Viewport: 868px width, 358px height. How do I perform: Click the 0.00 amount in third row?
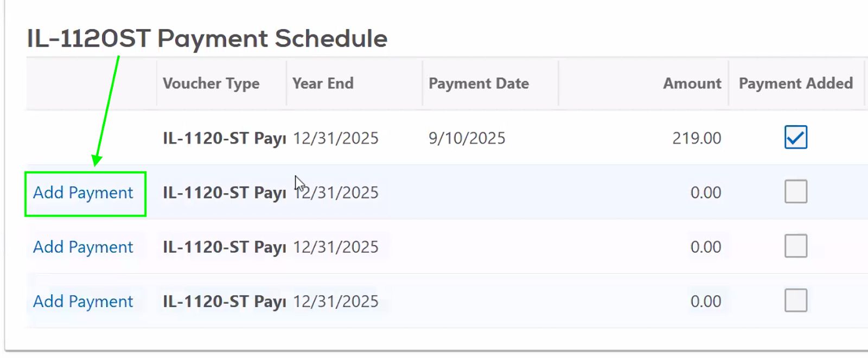point(705,247)
